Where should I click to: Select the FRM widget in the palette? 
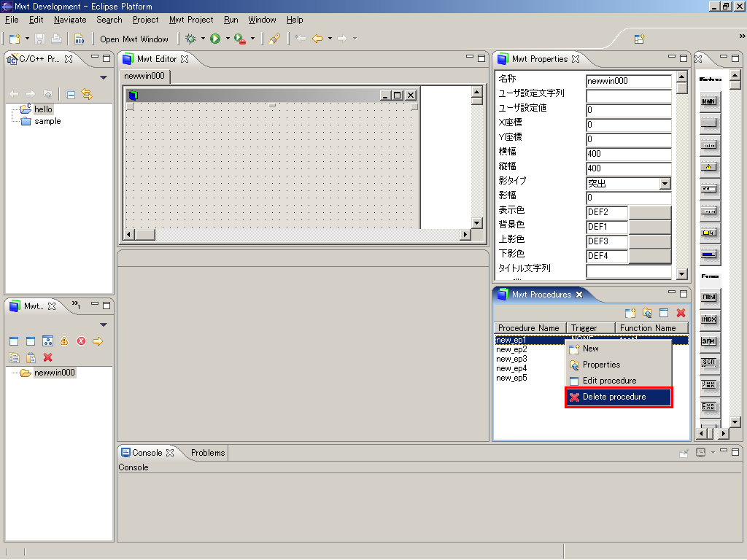pyautogui.click(x=709, y=297)
